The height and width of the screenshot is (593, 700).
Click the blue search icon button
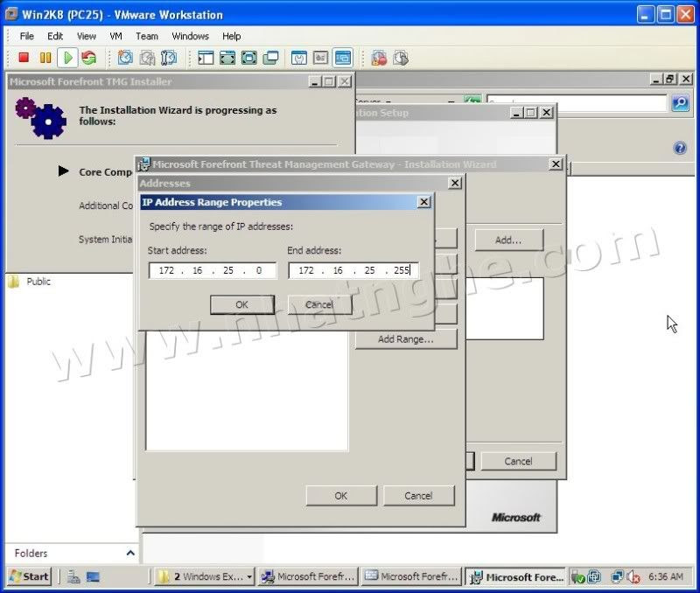[681, 103]
